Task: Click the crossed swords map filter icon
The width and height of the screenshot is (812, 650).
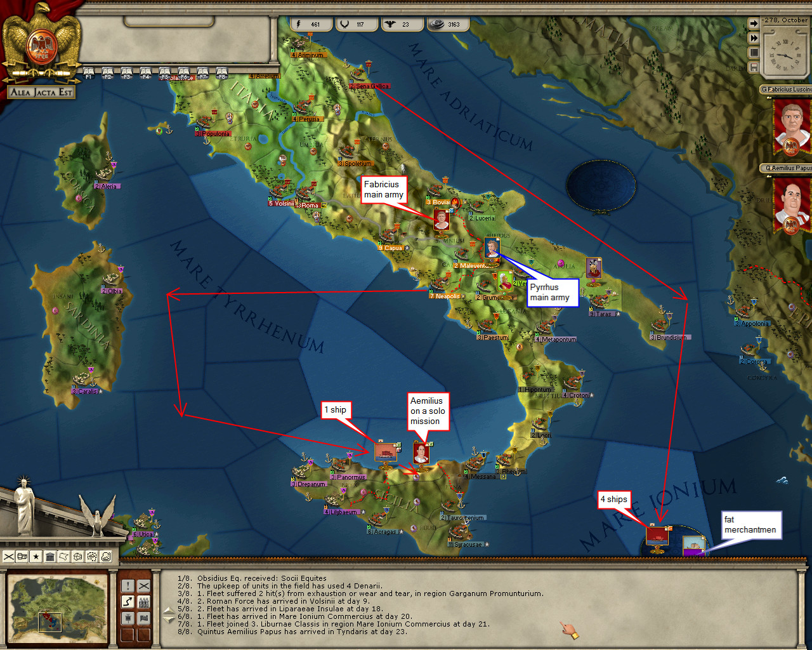Action: [9, 557]
